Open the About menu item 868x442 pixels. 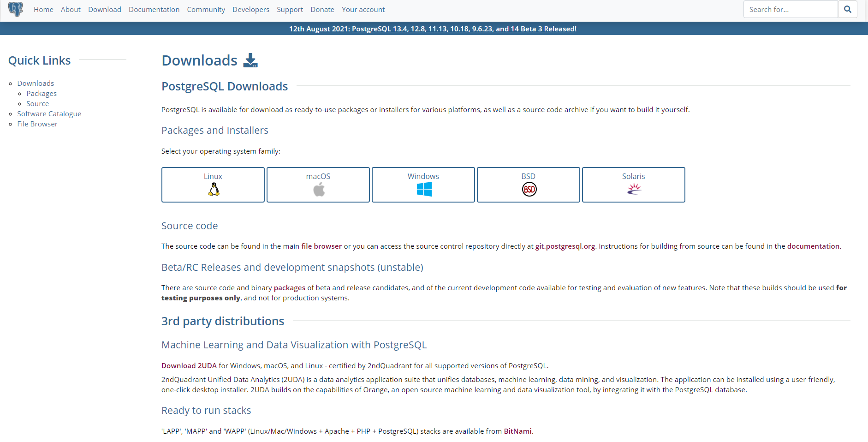pos(71,10)
